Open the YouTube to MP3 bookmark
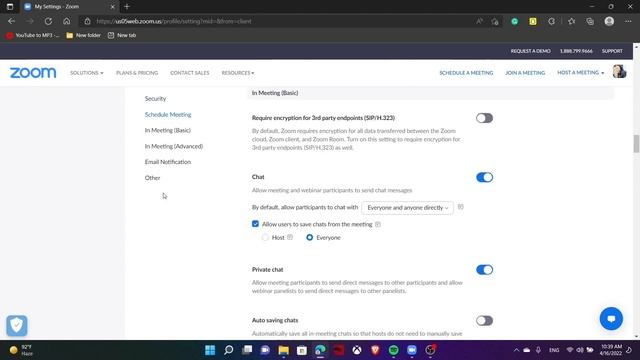640x360 pixels. pyautogui.click(x=33, y=35)
